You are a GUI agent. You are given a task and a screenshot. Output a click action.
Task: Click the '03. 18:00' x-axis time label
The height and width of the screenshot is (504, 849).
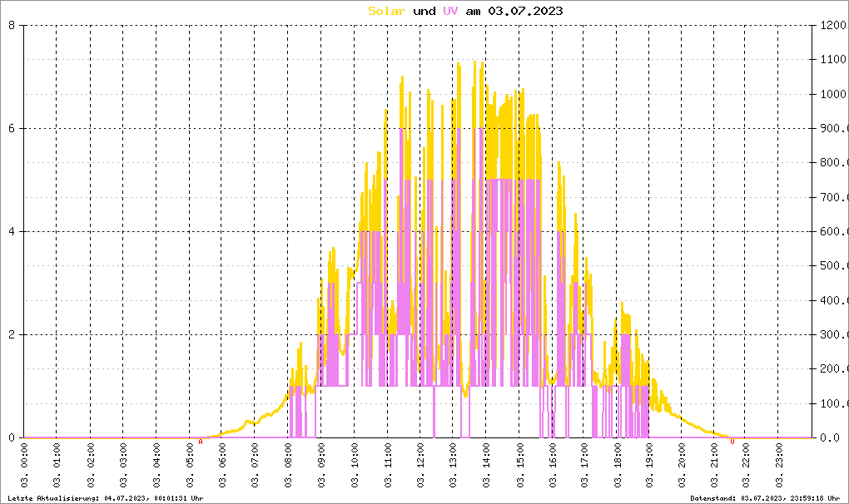pyautogui.click(x=618, y=468)
